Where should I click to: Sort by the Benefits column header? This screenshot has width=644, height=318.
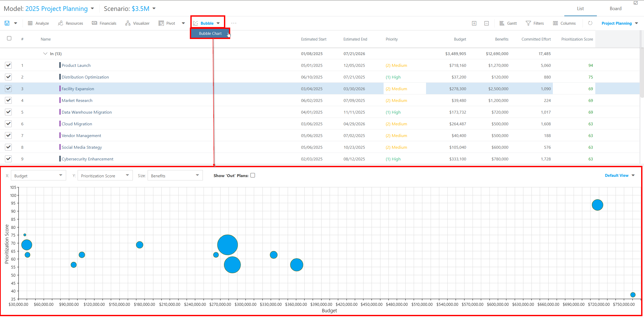tap(502, 39)
